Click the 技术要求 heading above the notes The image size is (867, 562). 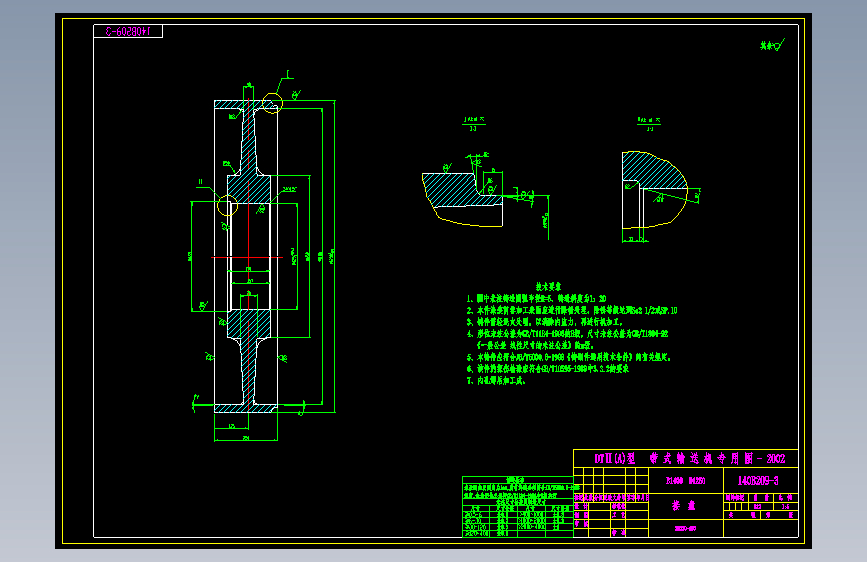click(549, 287)
